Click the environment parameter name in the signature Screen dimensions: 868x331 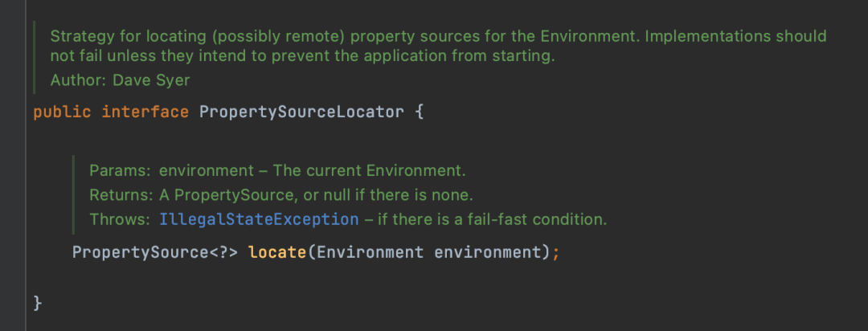coord(487,252)
